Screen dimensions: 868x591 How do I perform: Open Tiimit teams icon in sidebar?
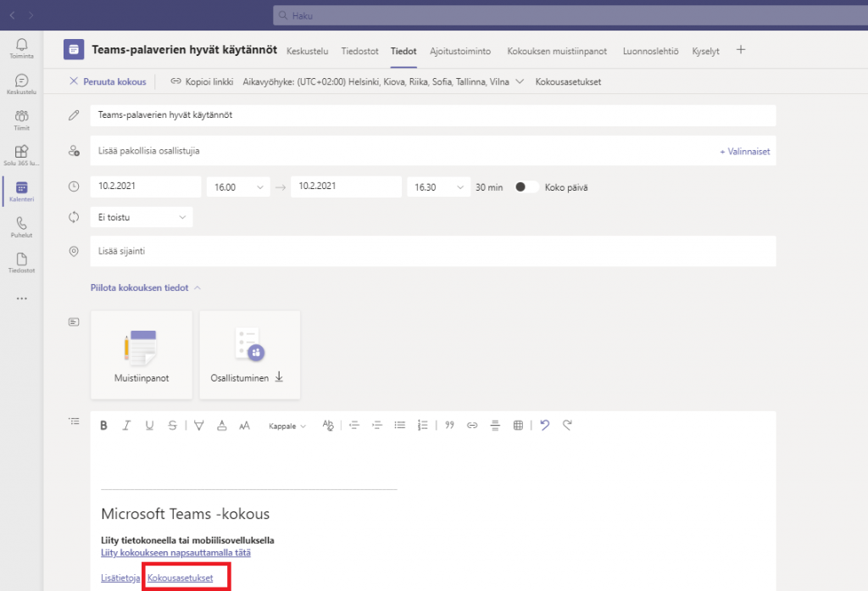21,120
